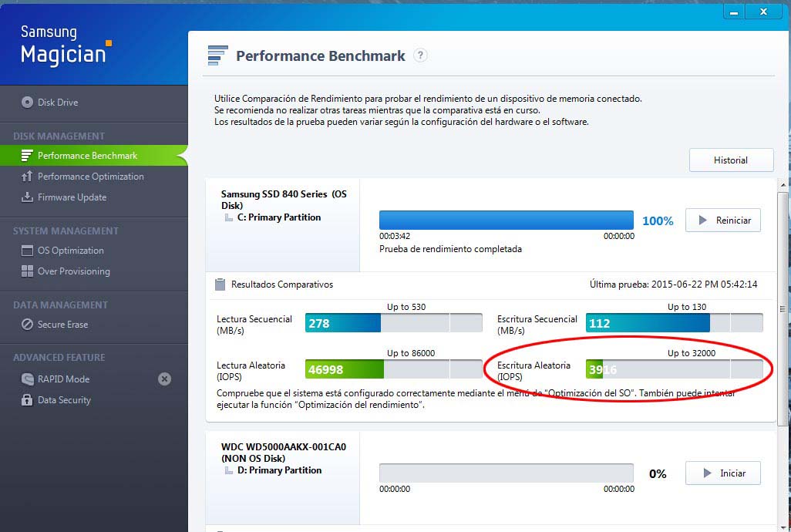
Task: Click the Firmware Update download icon
Action: point(27,197)
